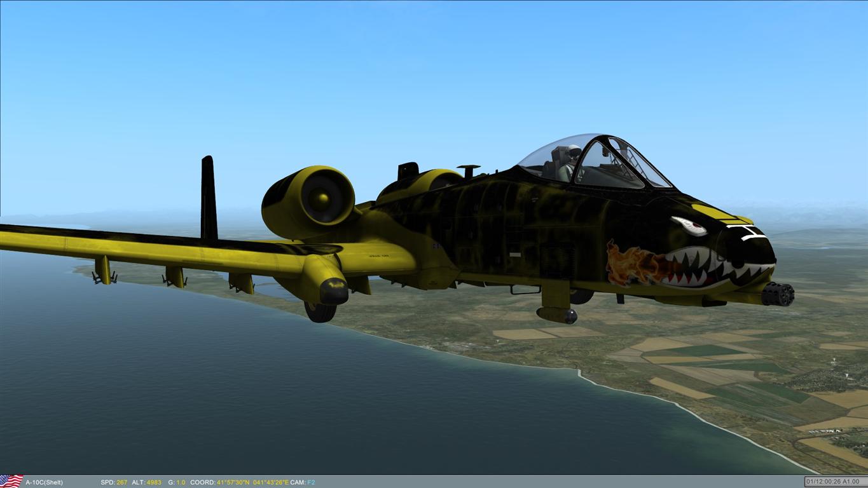Click the US flag icon in status bar

coord(11,482)
